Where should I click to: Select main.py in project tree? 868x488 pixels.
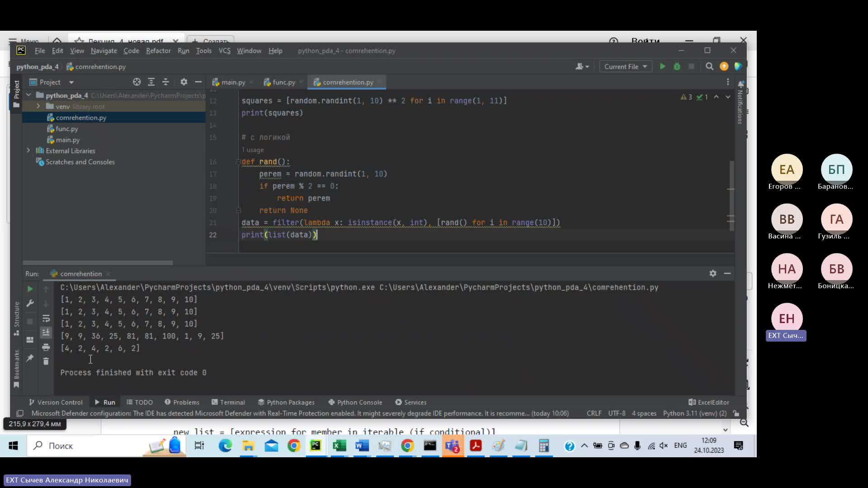click(x=67, y=140)
